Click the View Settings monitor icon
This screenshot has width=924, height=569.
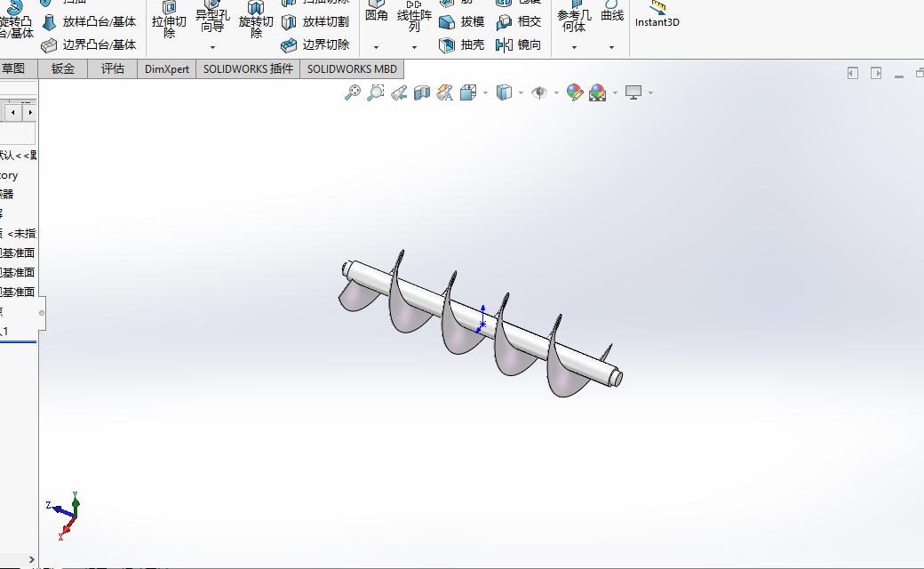(633, 92)
